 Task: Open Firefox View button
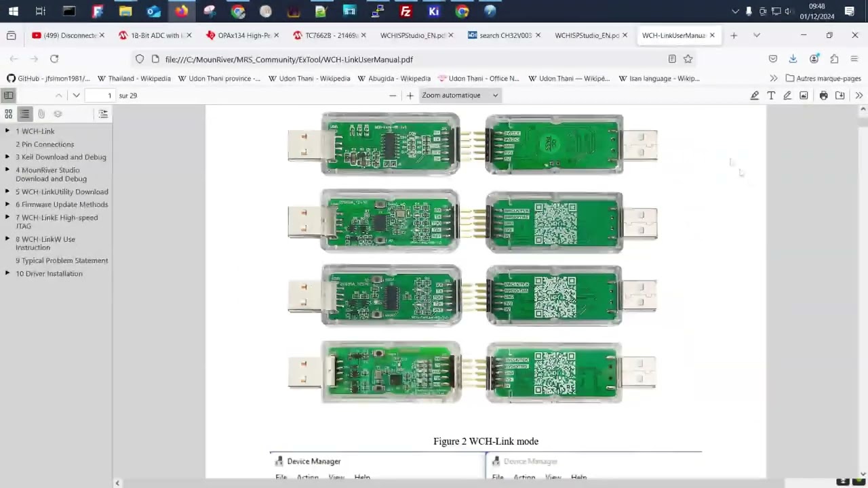pos(11,35)
